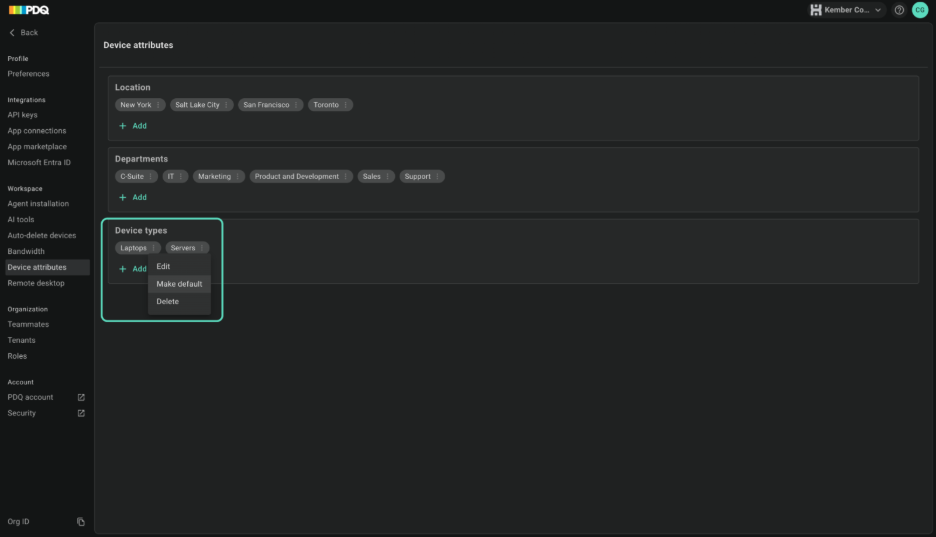Open App connections page

36,131
